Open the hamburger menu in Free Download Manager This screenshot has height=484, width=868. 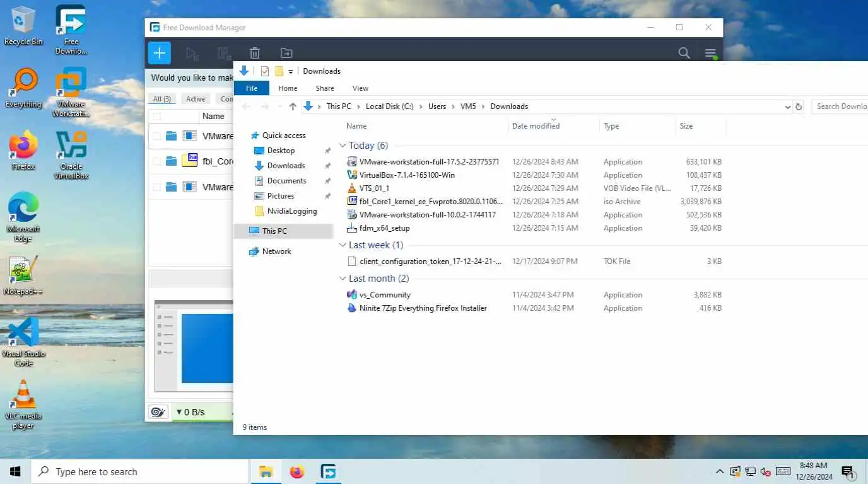tap(711, 53)
